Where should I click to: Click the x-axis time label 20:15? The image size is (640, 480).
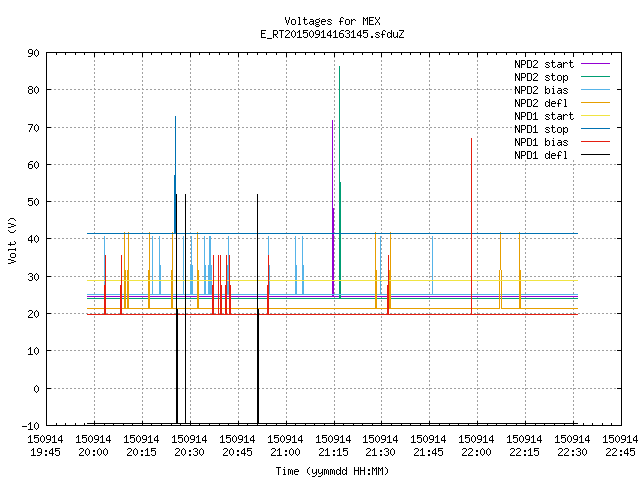pos(141,452)
